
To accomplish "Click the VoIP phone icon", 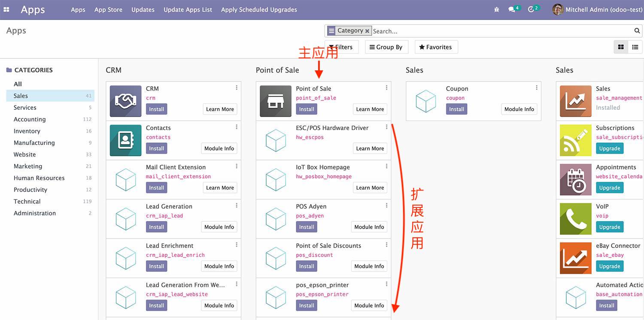I will 575,219.
